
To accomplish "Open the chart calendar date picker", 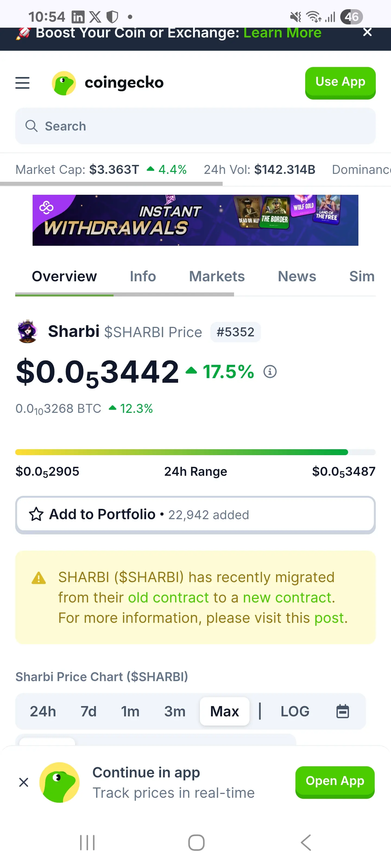I will [x=342, y=711].
